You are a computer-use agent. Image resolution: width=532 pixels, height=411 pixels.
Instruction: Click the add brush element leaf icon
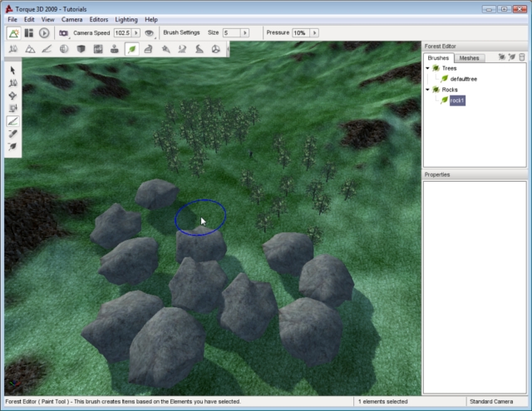point(511,57)
